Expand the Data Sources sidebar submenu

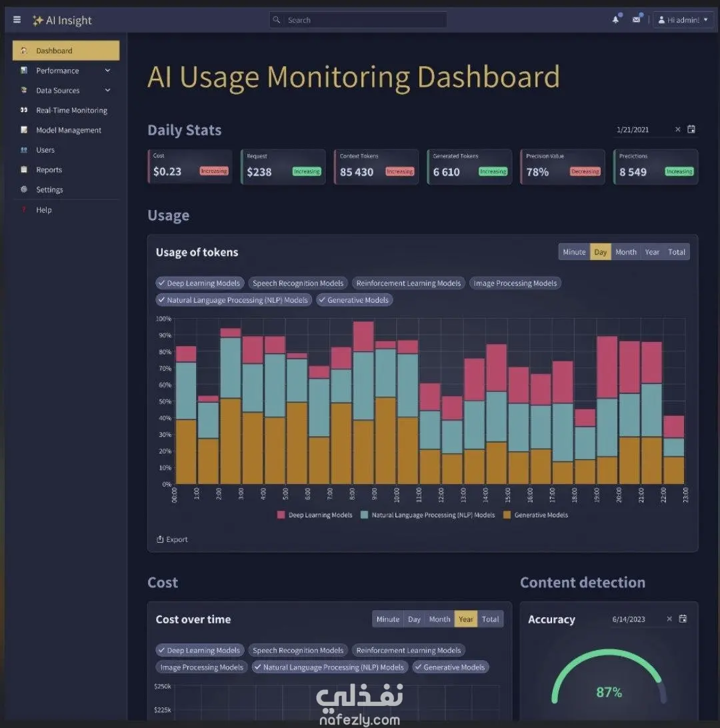pos(108,90)
